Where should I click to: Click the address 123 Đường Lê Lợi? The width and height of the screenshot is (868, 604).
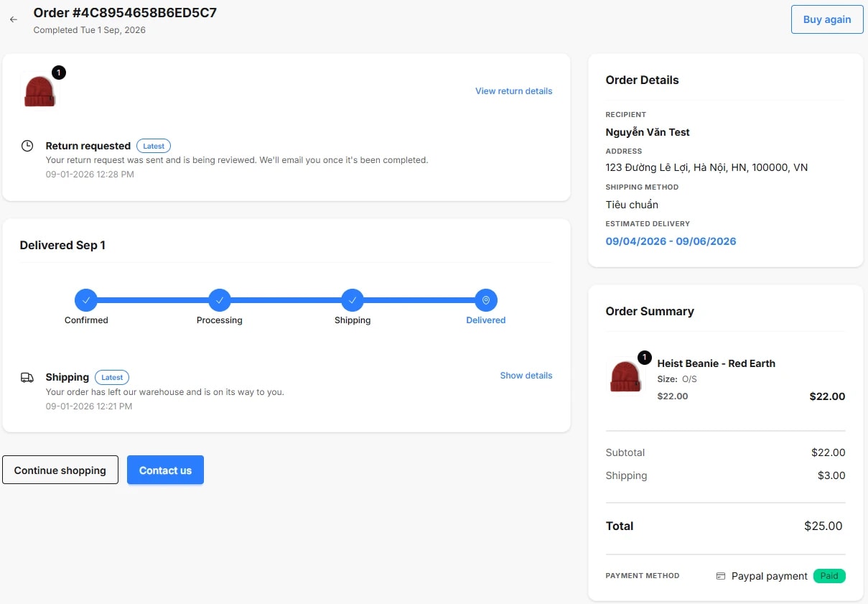click(x=706, y=167)
